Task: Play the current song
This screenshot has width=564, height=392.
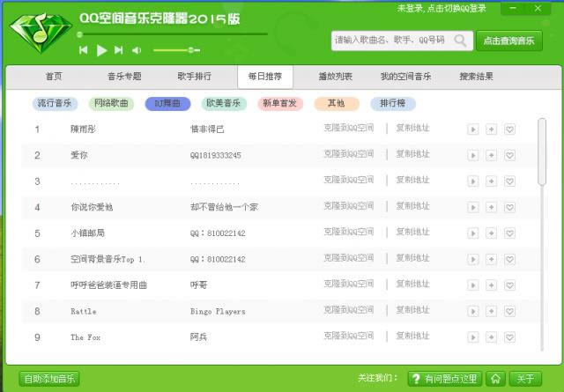Action: (x=102, y=50)
